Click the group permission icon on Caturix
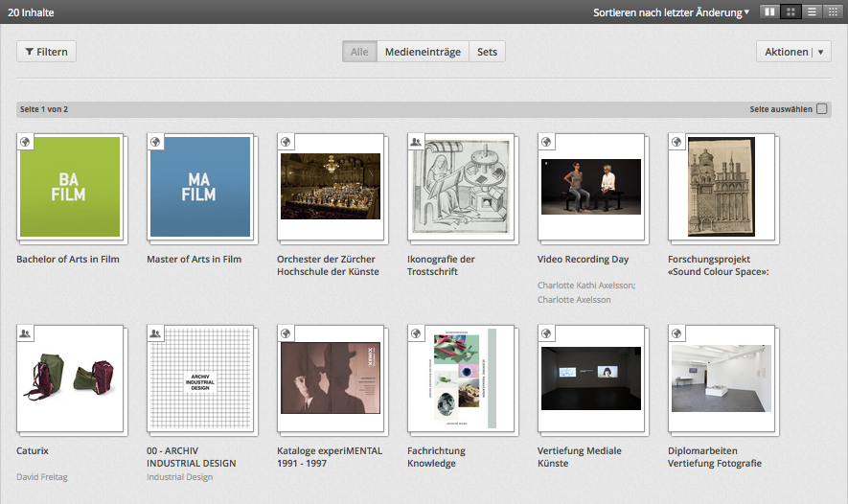Viewport: 848px width, 504px height. (25, 333)
